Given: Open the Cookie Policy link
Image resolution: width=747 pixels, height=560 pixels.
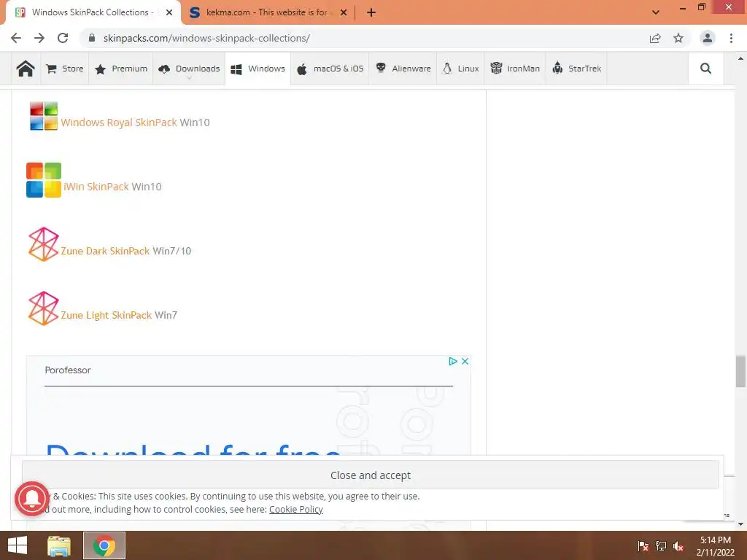Looking at the screenshot, I should click(296, 510).
